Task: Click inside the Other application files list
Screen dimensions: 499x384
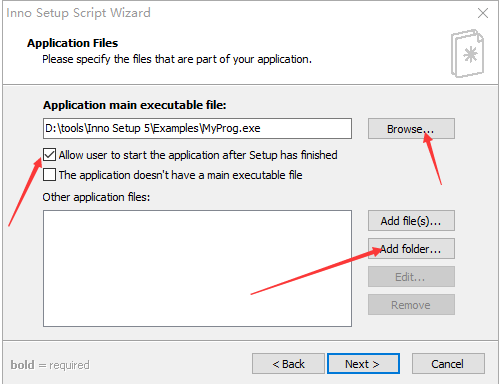Action: point(197,268)
